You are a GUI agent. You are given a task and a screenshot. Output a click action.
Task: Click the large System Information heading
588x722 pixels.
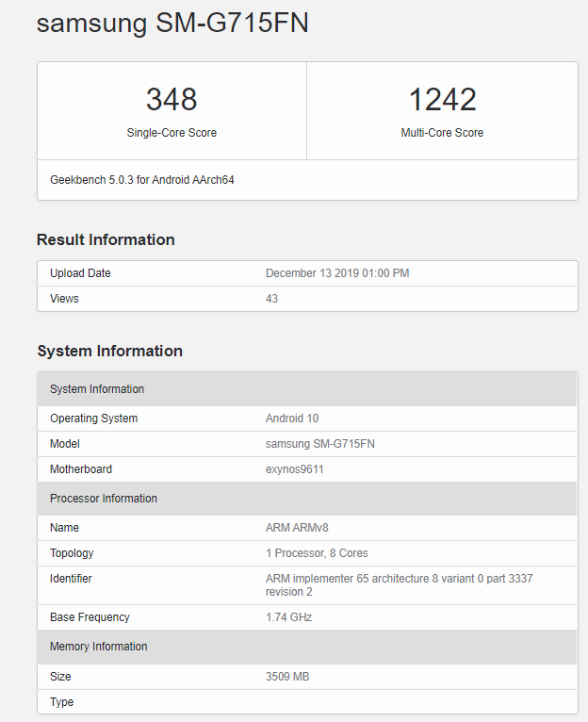(109, 351)
